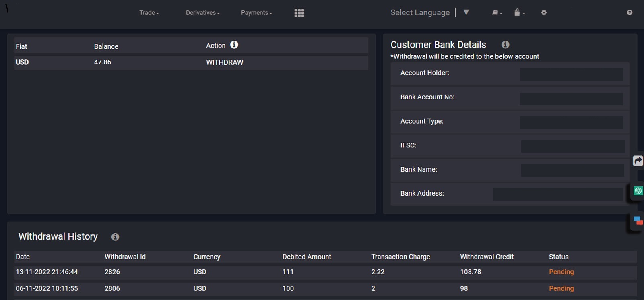
Task: Click the Account Holder field
Action: coord(572,74)
